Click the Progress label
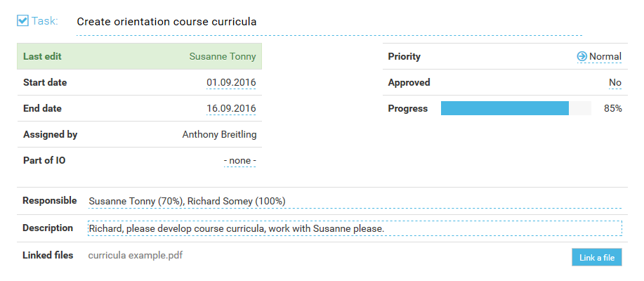Viewport: 644px width, 281px height. [x=408, y=109]
